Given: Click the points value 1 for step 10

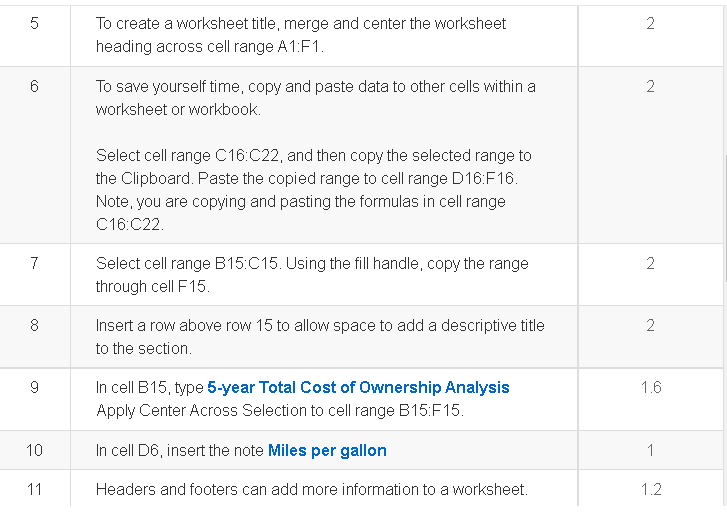Looking at the screenshot, I should point(650,450).
